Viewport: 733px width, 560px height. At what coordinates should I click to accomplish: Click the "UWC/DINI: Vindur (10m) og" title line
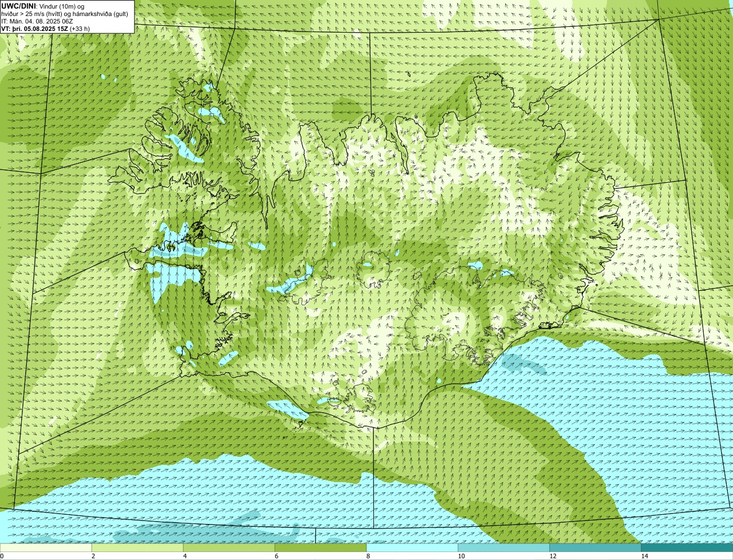43,6
